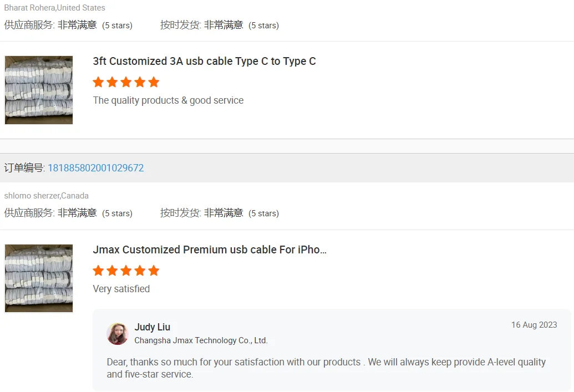Click reviewer name Bharat Rohera

coord(30,8)
